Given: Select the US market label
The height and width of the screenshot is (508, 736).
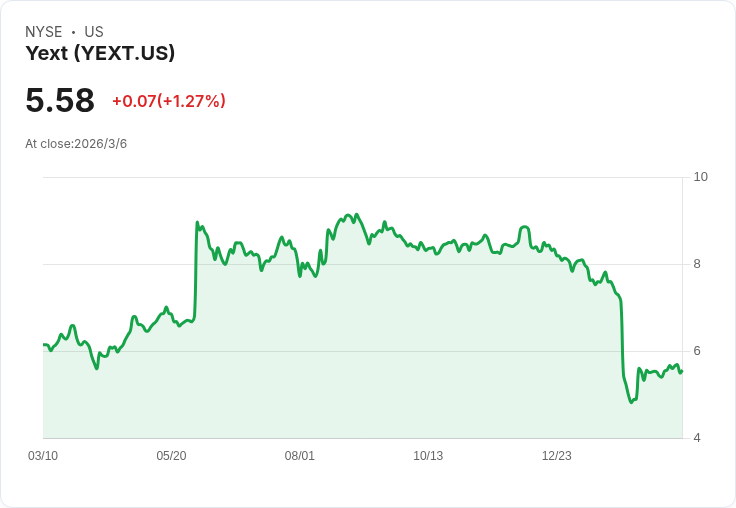Looking at the screenshot, I should 94,32.
